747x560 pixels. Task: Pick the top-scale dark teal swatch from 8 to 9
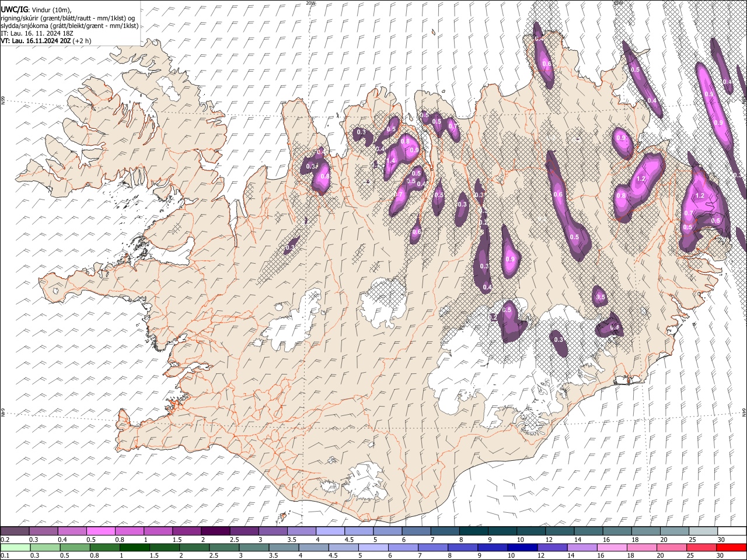[x=473, y=531]
